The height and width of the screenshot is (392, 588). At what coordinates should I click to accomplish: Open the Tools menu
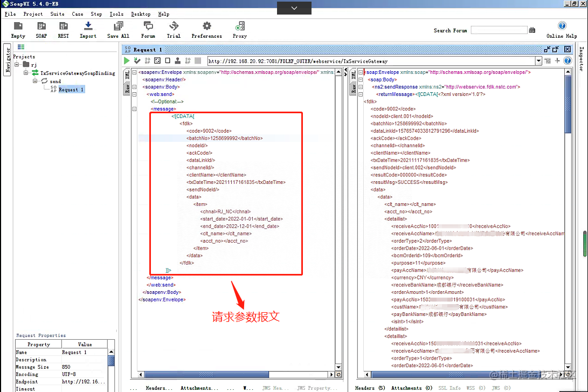coord(116,14)
